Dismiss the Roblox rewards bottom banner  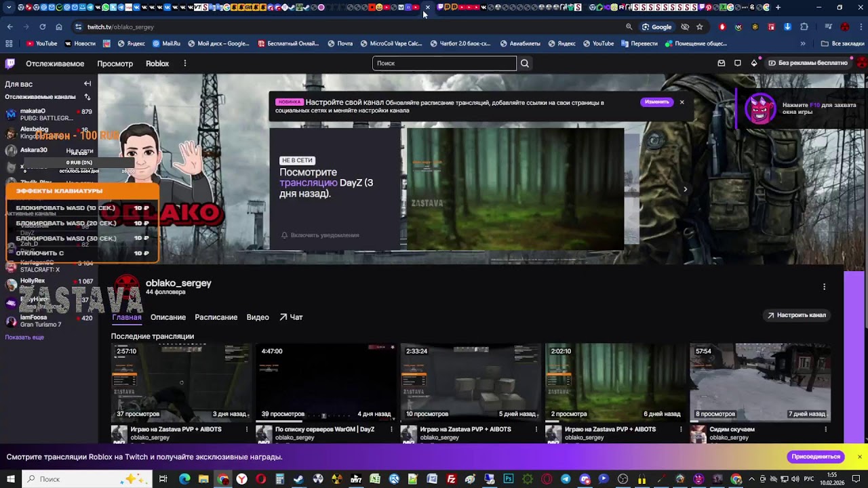click(859, 457)
